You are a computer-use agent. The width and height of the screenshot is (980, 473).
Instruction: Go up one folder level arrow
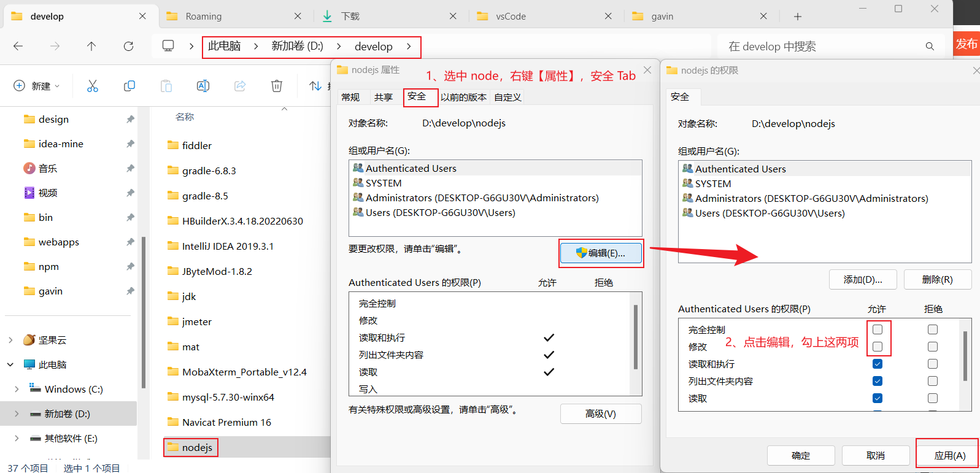[91, 46]
